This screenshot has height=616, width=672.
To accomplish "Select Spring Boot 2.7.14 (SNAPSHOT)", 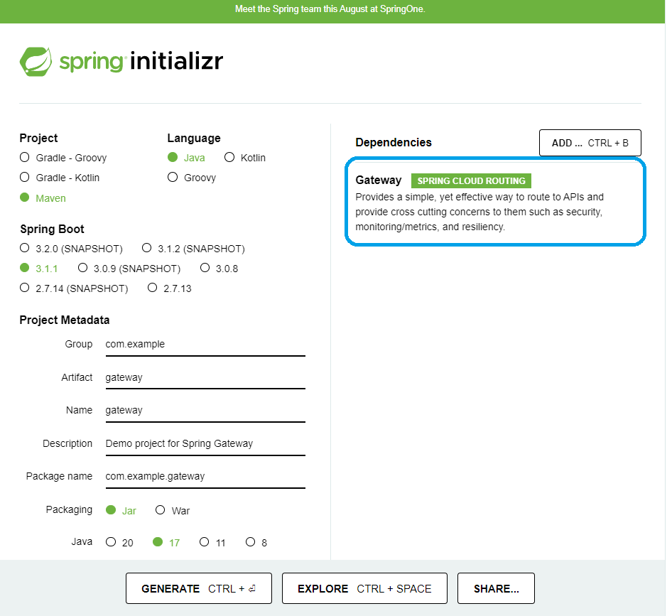I will click(x=74, y=288).
